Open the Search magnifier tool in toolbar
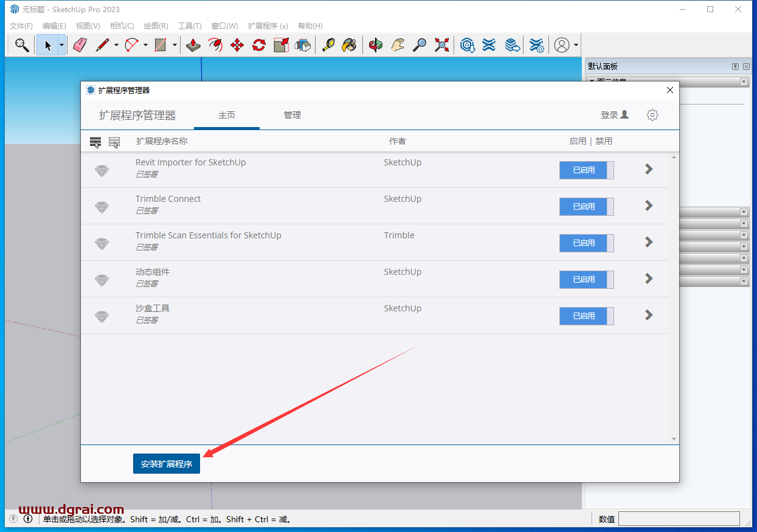 (x=22, y=45)
